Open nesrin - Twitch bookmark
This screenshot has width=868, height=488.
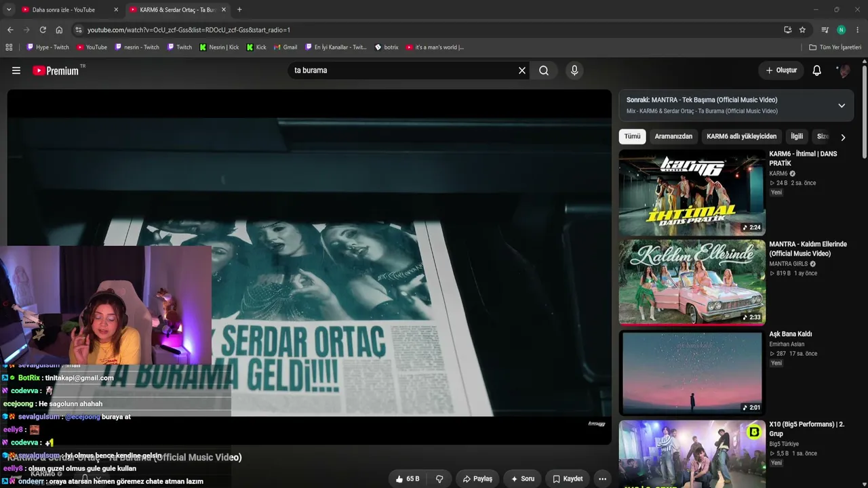[137, 47]
